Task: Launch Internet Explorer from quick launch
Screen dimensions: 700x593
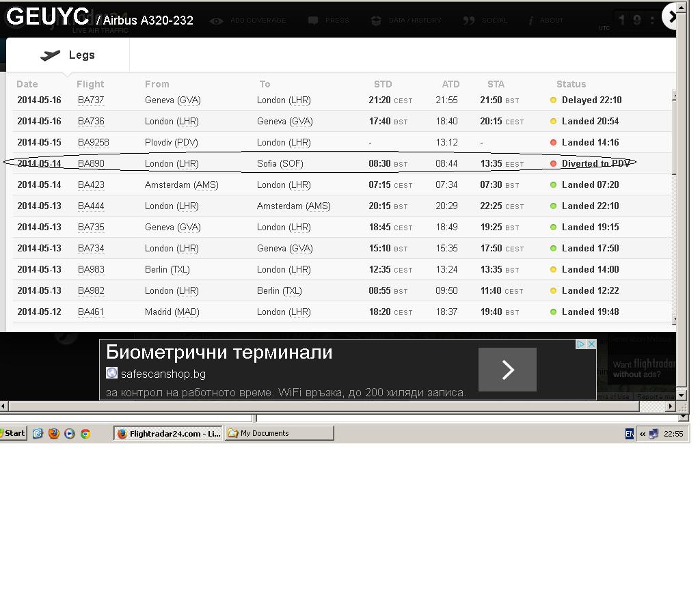Action: tap(38, 433)
